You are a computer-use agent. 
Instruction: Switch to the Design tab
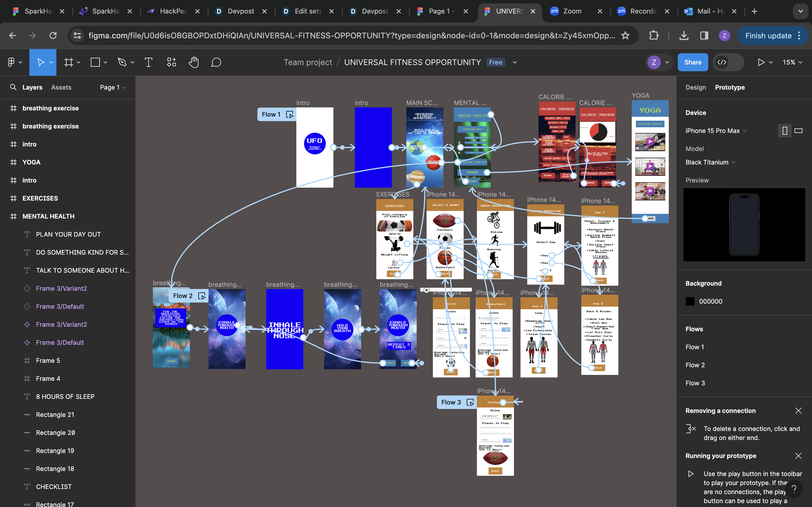point(696,87)
